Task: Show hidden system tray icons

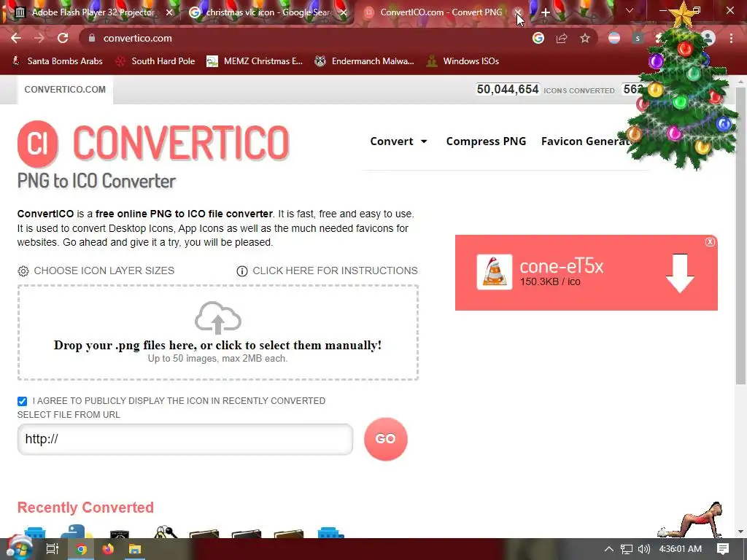Action: [609, 549]
